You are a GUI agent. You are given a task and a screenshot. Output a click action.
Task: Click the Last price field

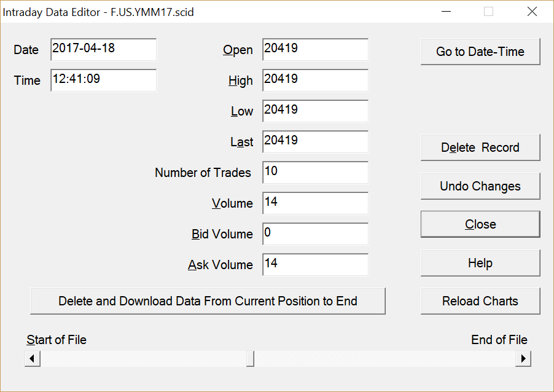[315, 142]
